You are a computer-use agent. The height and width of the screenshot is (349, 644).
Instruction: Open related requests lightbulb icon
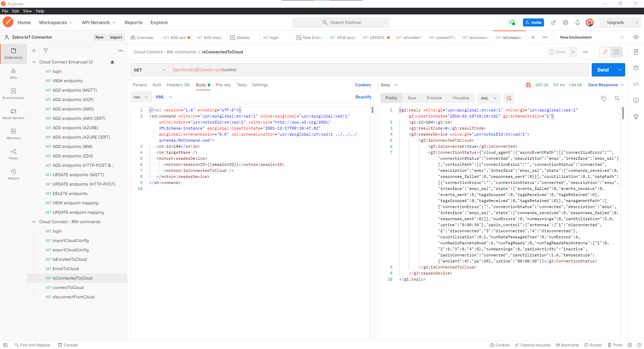(636, 116)
